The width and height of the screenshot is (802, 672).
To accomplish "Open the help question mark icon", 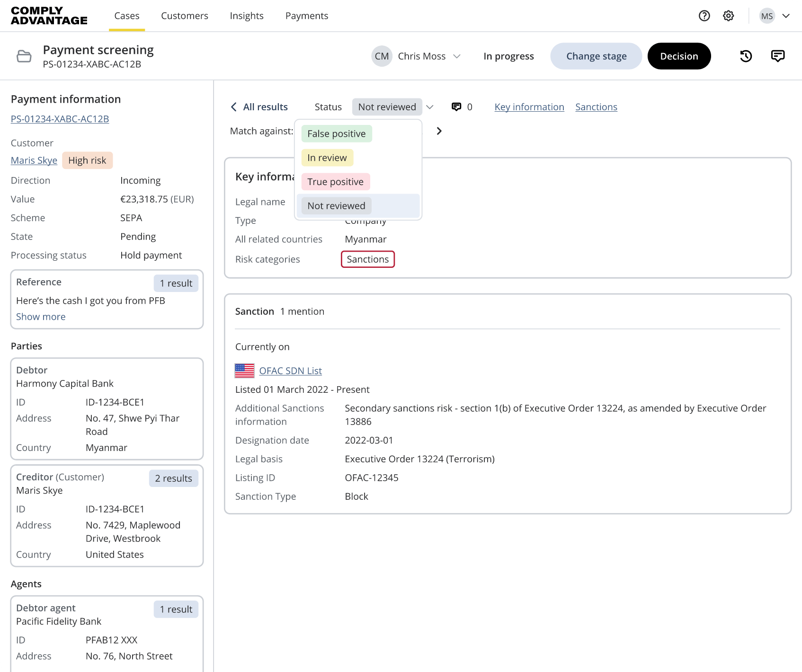I will pos(704,16).
